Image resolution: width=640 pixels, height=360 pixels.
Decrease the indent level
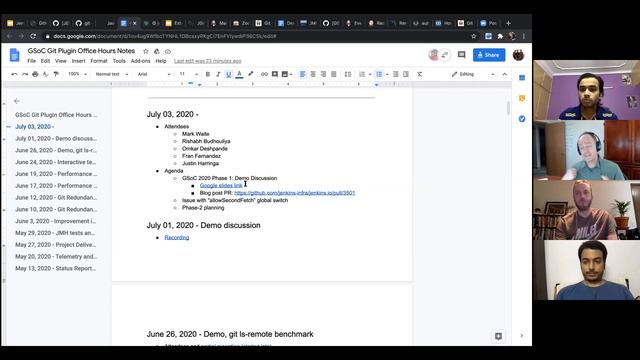pyautogui.click(x=396, y=74)
